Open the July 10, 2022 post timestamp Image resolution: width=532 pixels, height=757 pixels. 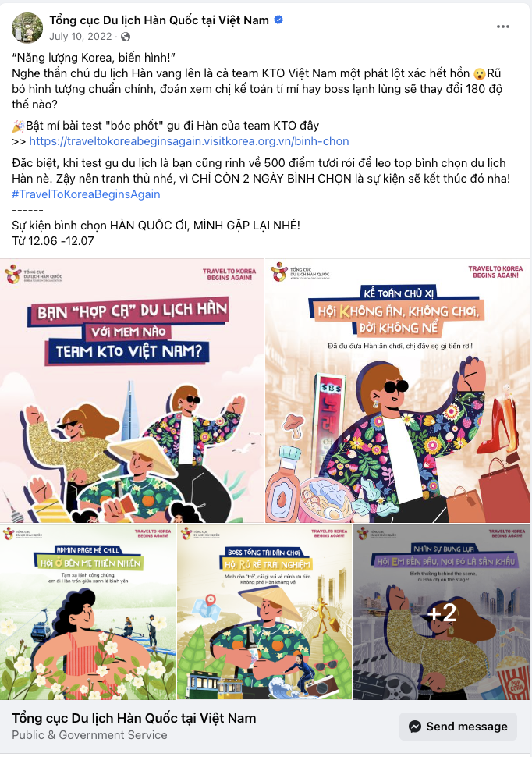[80, 37]
